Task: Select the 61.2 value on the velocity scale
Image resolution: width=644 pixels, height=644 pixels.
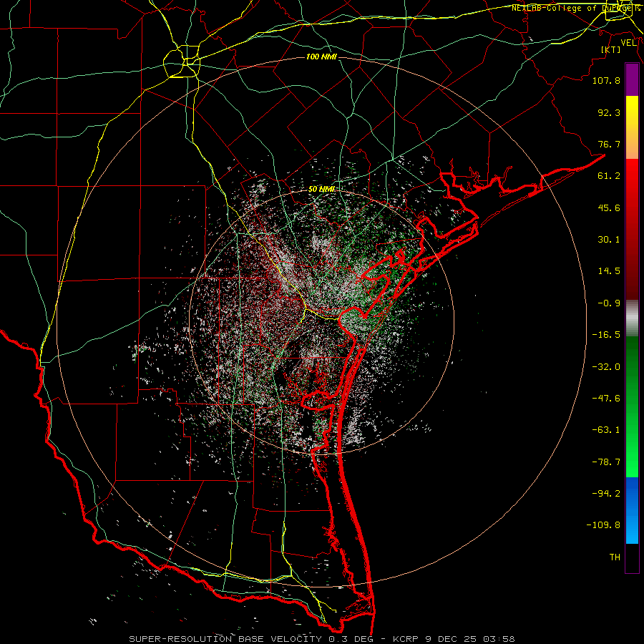Action: pos(609,176)
